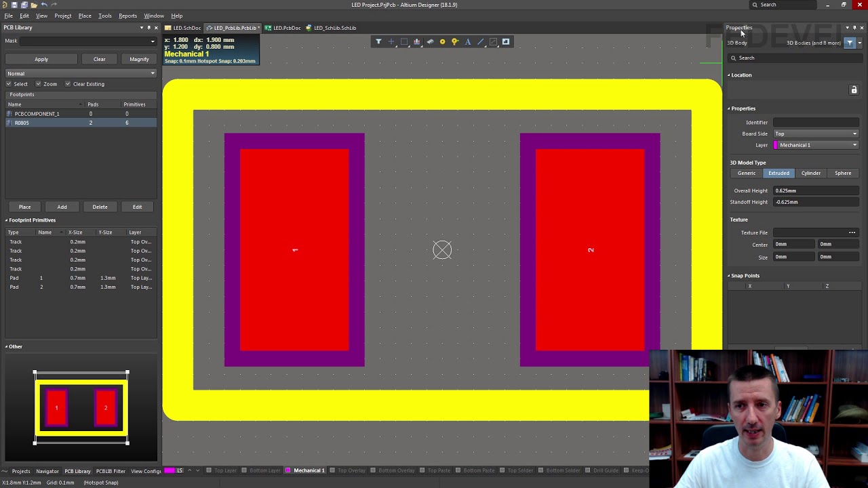The width and height of the screenshot is (868, 488).
Task: Select the Place Pad tool
Action: [x=442, y=42]
